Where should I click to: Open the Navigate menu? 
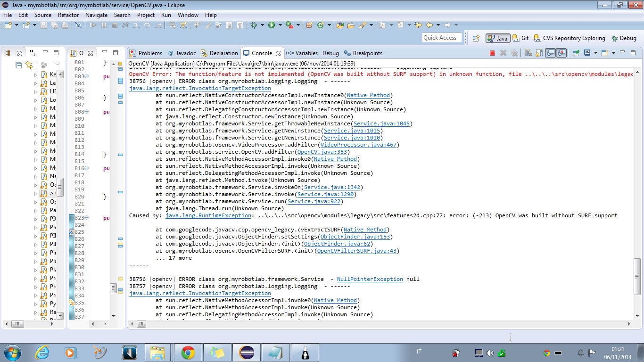pyautogui.click(x=96, y=15)
